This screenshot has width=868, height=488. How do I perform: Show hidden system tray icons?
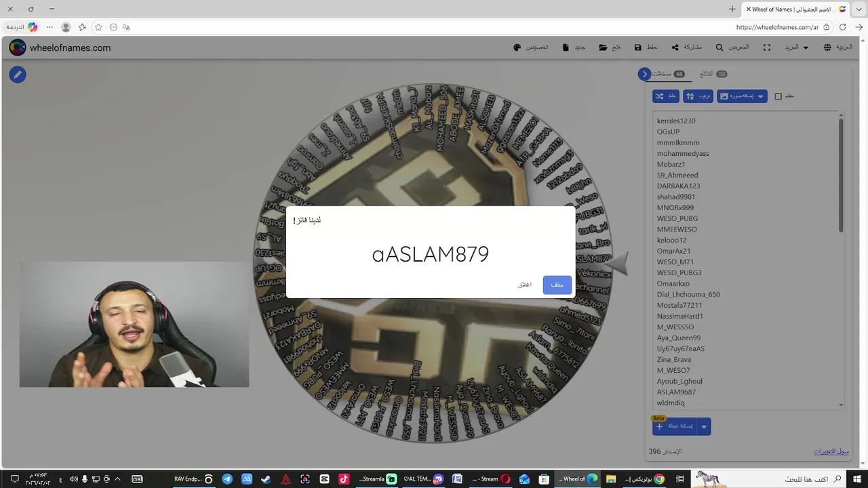coord(117,479)
